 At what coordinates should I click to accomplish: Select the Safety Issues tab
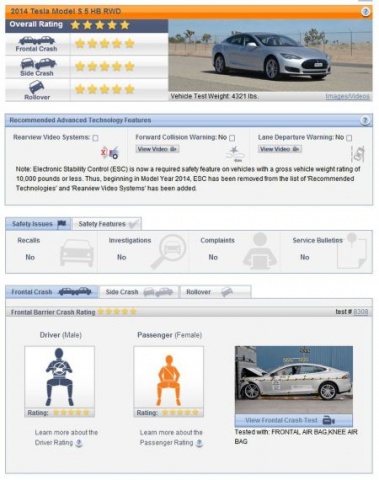coord(38,224)
